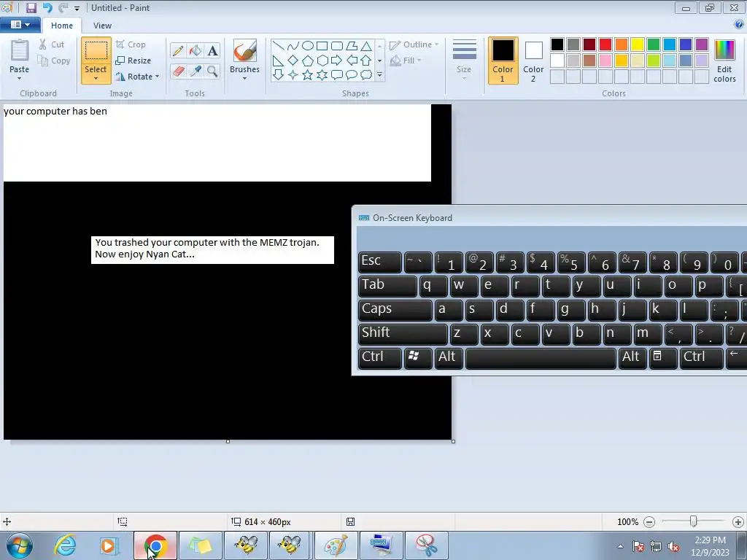
Task: Pick the red color swatch
Action: pos(605,44)
